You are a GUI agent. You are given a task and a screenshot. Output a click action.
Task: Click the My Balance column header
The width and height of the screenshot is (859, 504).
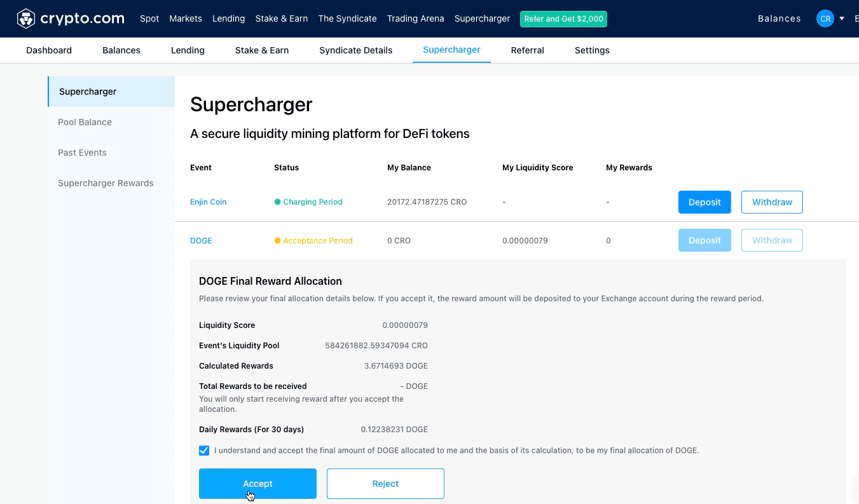point(409,168)
